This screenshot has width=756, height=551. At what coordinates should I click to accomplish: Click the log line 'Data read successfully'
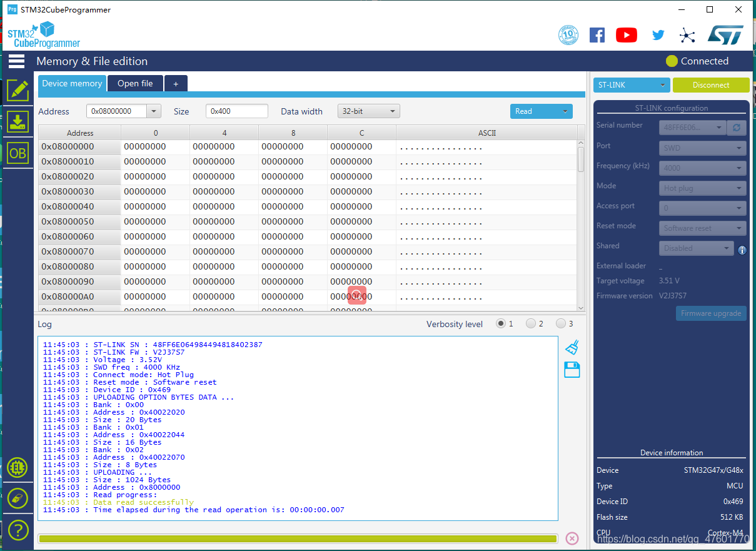[x=118, y=502]
